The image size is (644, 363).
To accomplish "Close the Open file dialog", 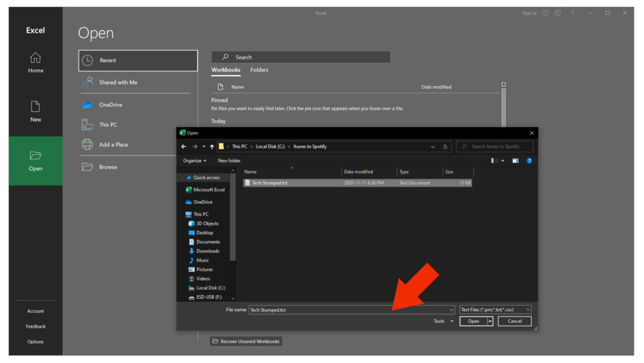I will (531, 133).
